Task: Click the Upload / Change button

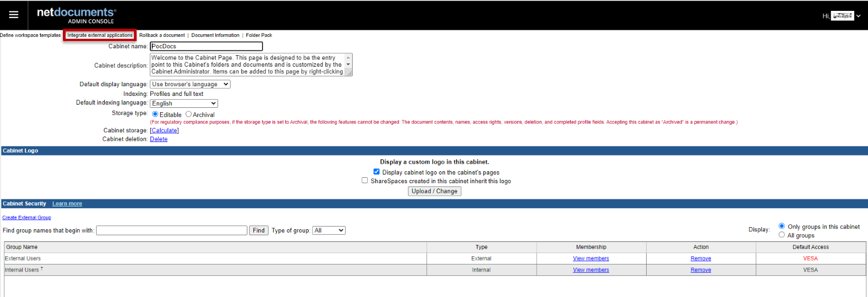Action: (434, 191)
